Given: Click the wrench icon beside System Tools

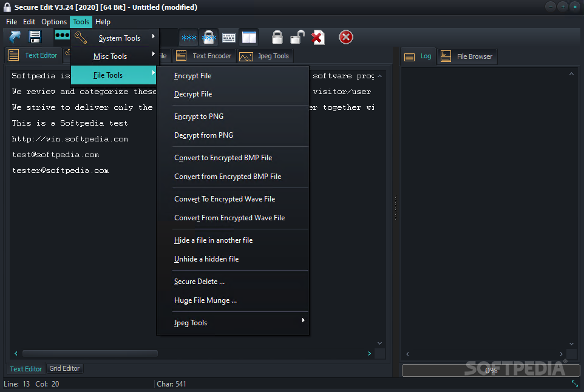Looking at the screenshot, I should 81,38.
